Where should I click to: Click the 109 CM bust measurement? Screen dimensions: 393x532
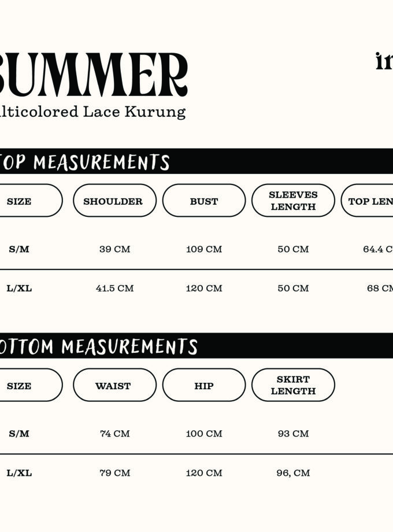(x=204, y=249)
